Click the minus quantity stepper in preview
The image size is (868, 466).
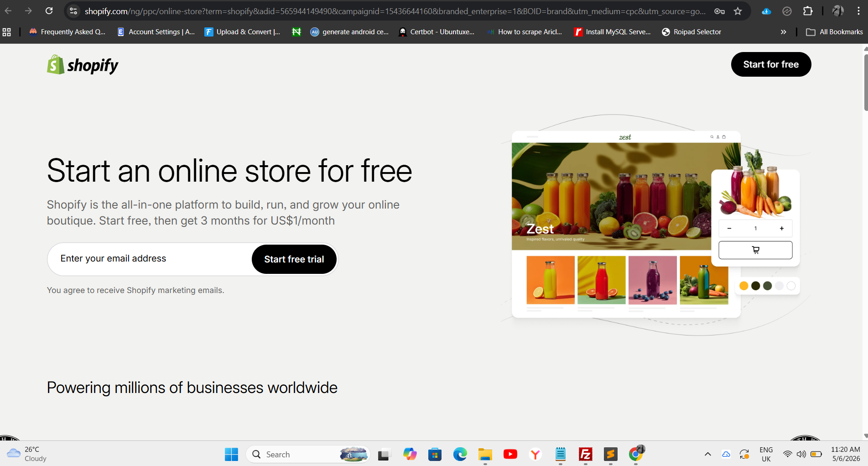click(x=729, y=228)
